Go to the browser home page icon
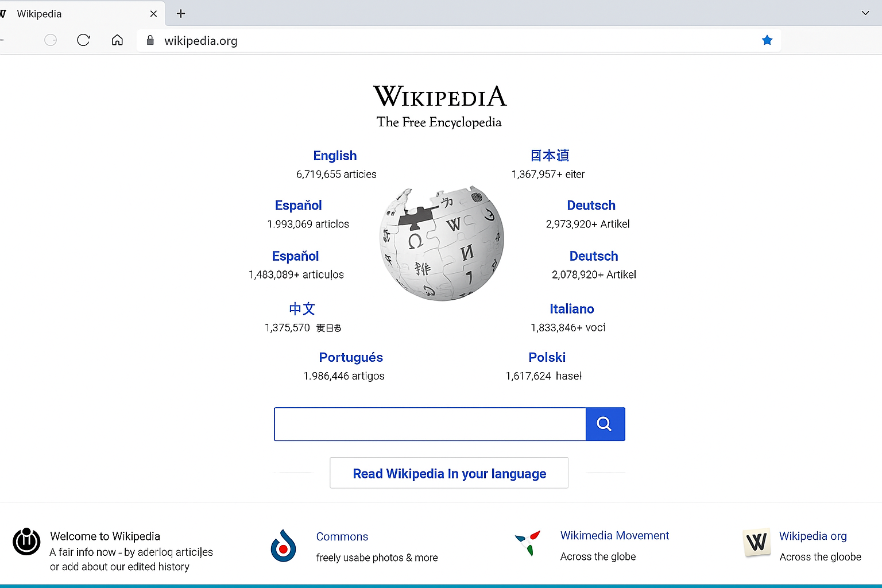Viewport: 882px width, 588px height. coord(117,40)
